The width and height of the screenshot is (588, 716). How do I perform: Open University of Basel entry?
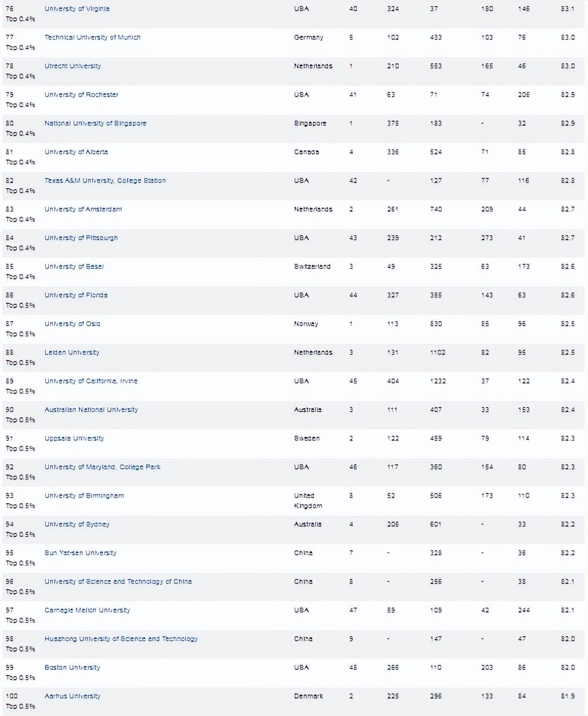point(74,266)
